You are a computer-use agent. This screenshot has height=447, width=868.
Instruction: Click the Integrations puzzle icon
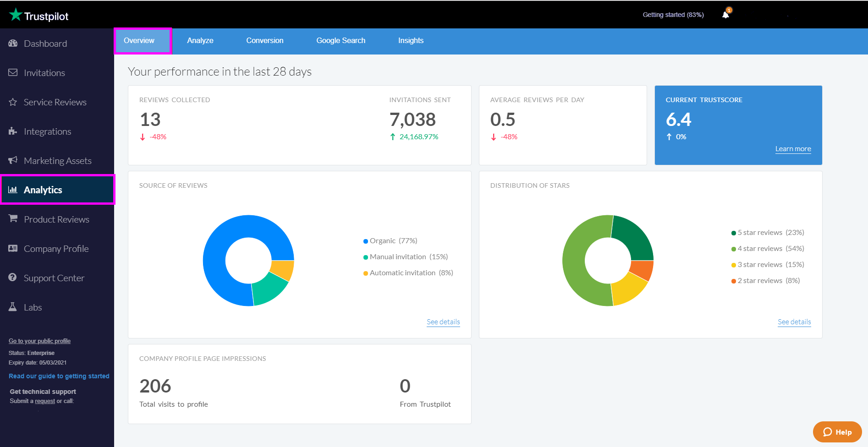coord(13,131)
